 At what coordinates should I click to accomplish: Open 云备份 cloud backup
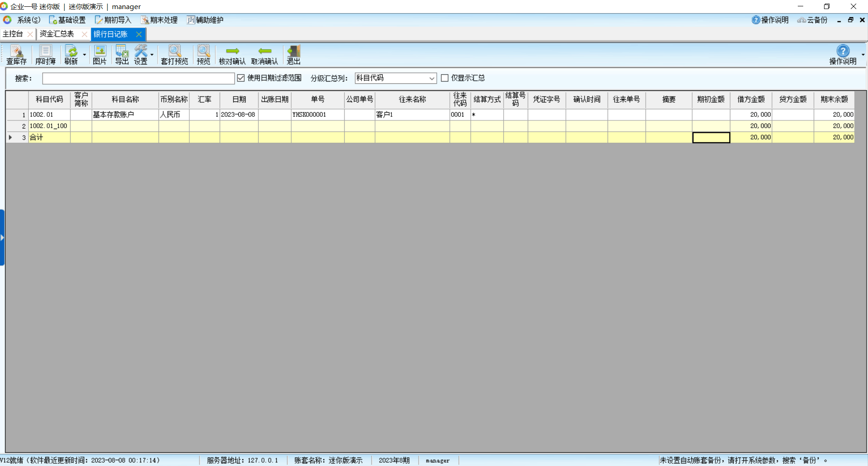[x=813, y=20]
